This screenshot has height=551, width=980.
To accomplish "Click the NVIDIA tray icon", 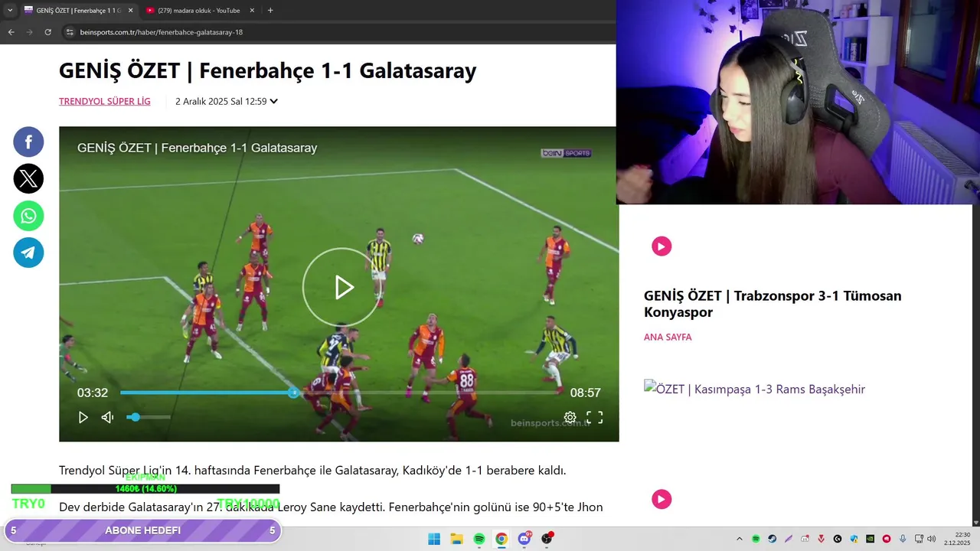I will tap(871, 539).
